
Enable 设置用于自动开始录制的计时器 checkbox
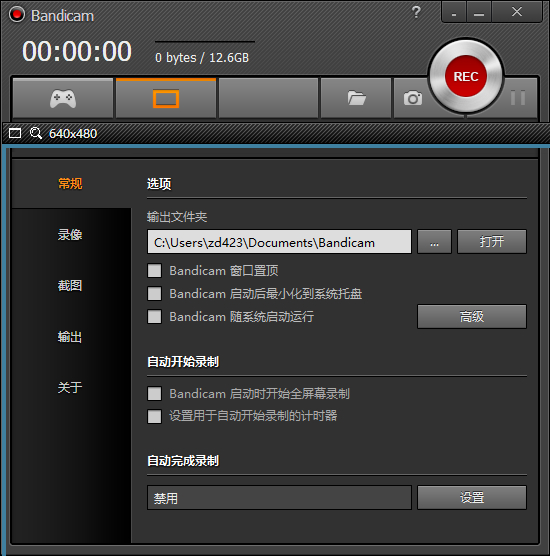(155, 416)
